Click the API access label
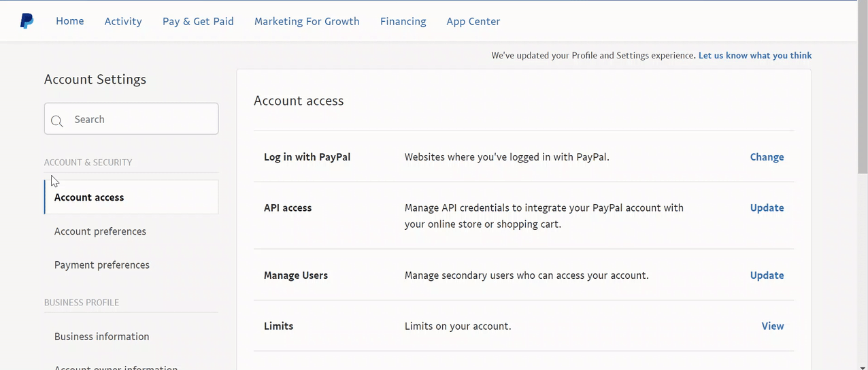Image resolution: width=868 pixels, height=370 pixels. pos(288,208)
